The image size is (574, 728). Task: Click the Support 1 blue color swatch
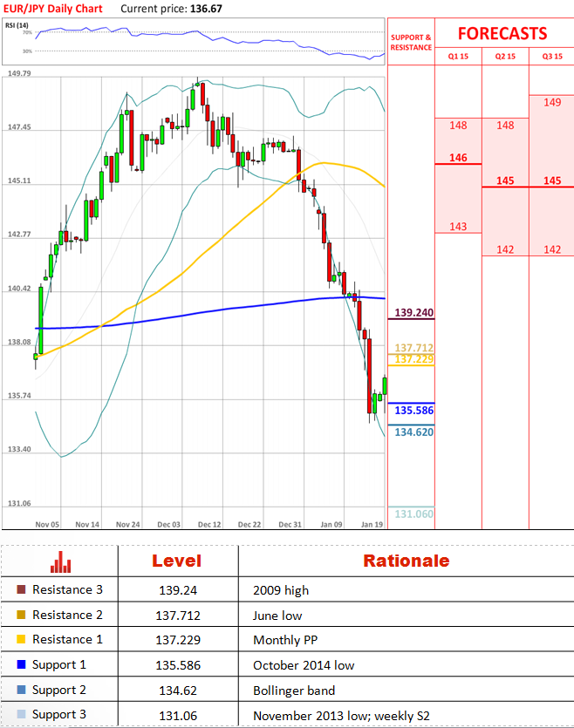tap(21, 664)
